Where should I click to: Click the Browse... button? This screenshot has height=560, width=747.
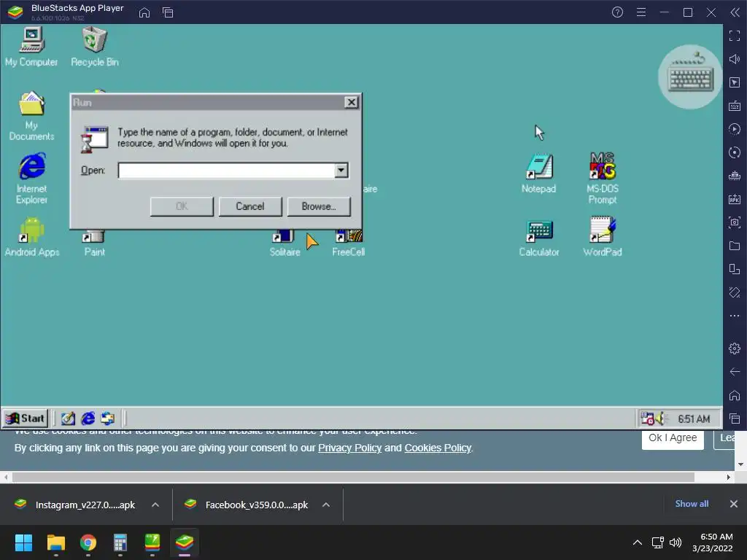point(319,206)
